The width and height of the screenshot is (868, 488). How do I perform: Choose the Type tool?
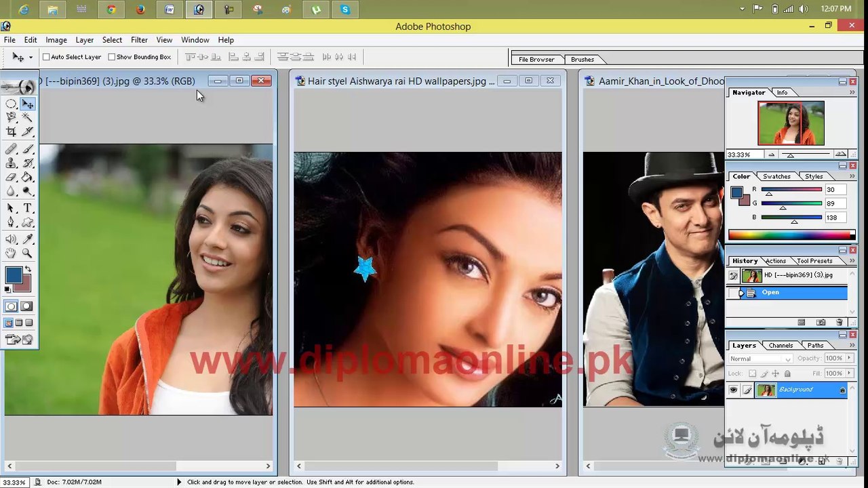point(27,208)
